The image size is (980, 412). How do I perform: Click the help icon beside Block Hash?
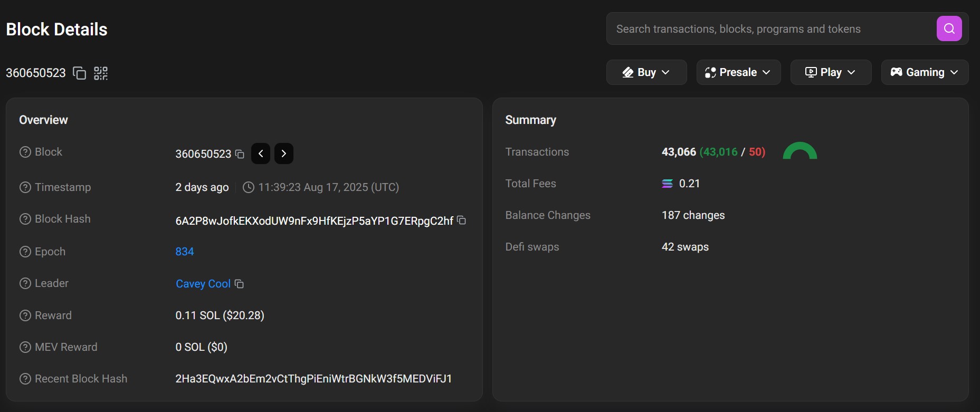(24, 218)
